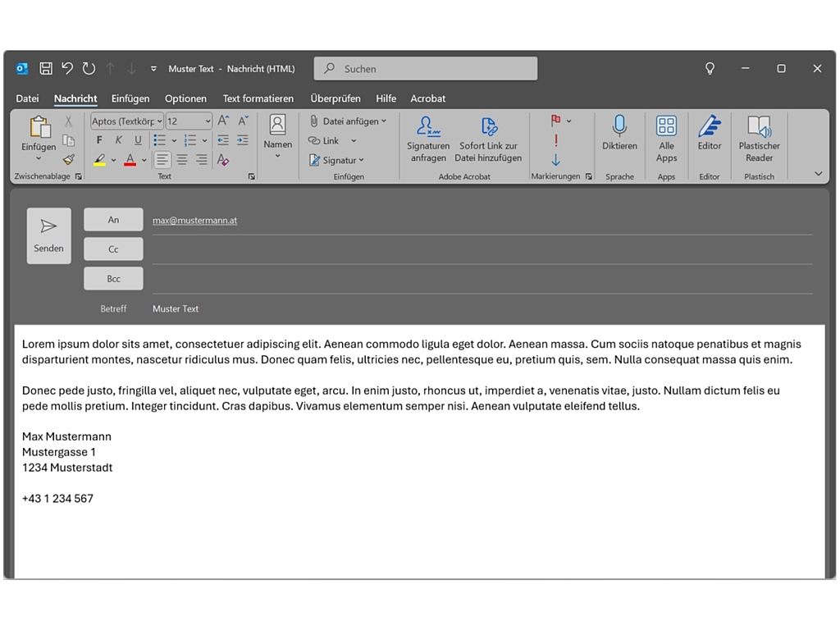This screenshot has height=630, width=840.
Task: Open the Text formatieren tab
Action: pos(258,98)
